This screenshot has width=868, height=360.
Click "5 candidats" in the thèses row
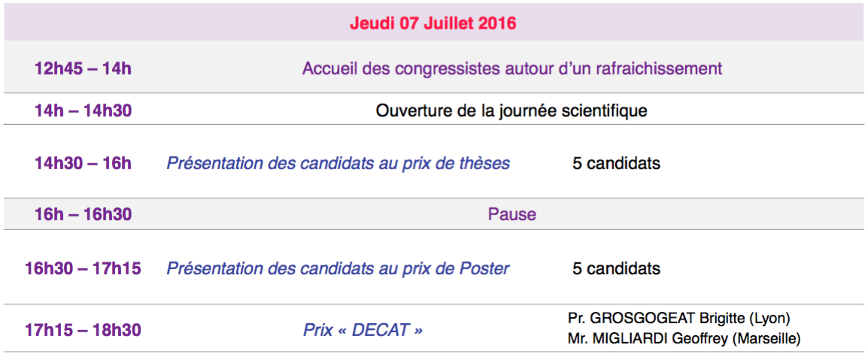pyautogui.click(x=616, y=163)
